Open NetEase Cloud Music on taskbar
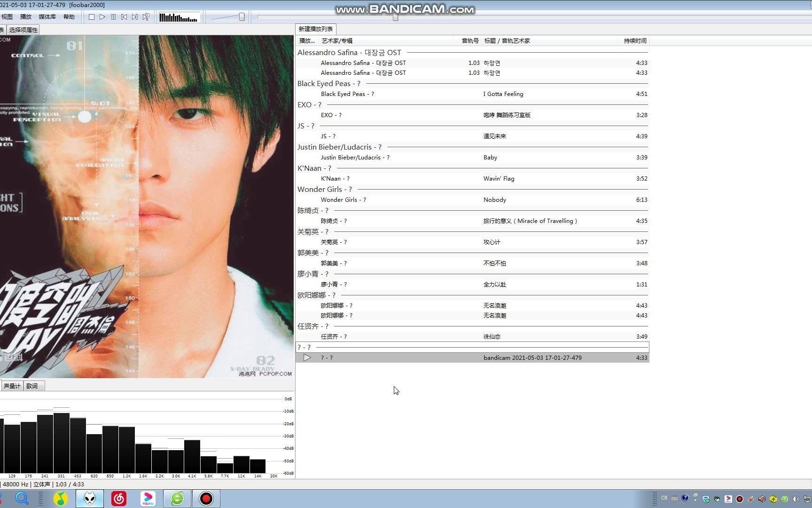 (119, 499)
